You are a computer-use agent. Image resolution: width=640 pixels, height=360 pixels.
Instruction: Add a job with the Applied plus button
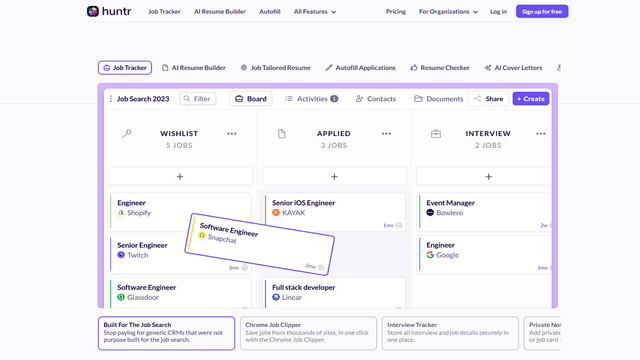point(334,177)
